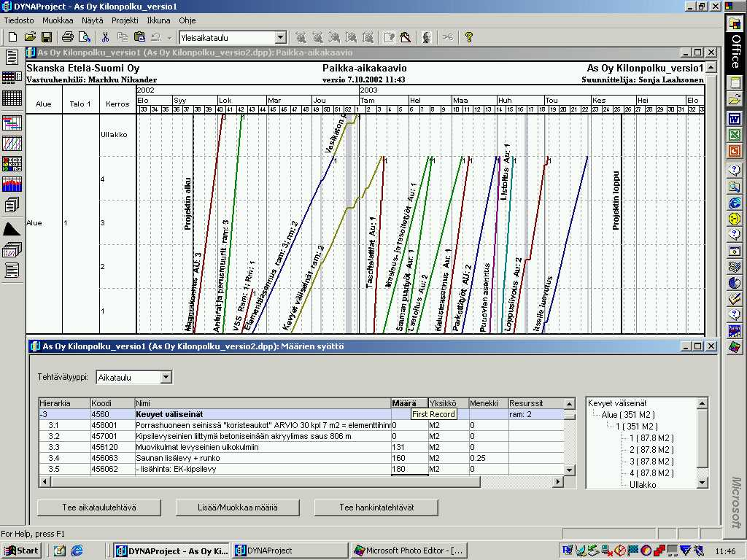Open a project with the folder icon
Image resolution: width=747 pixels, height=560 pixels.
(x=30, y=37)
